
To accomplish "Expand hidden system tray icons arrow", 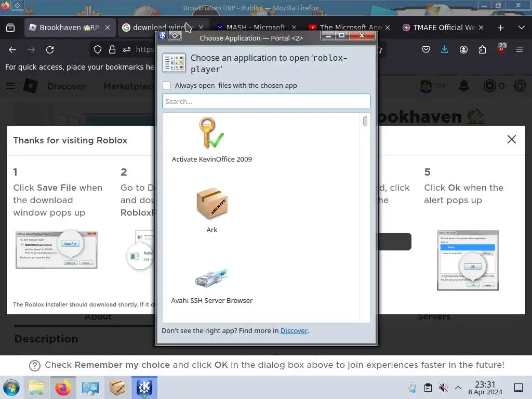I will click(458, 388).
